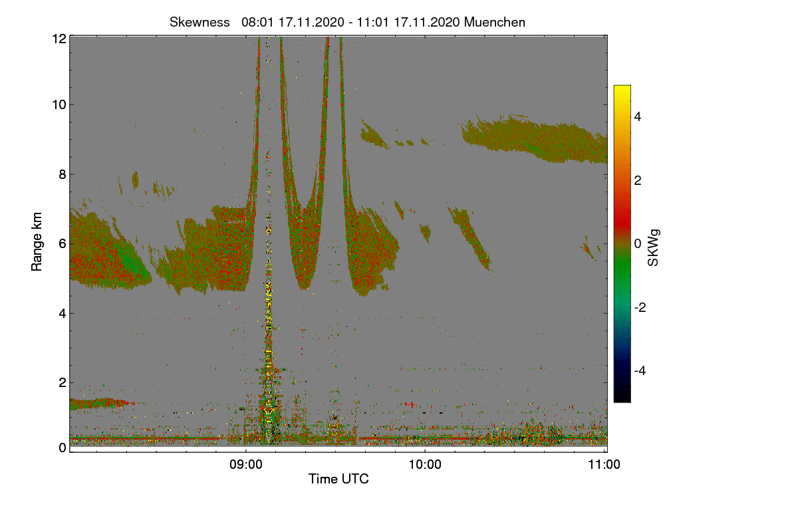Click the 2 km range tick label
The height and width of the screenshot is (532, 798).
tap(62, 382)
